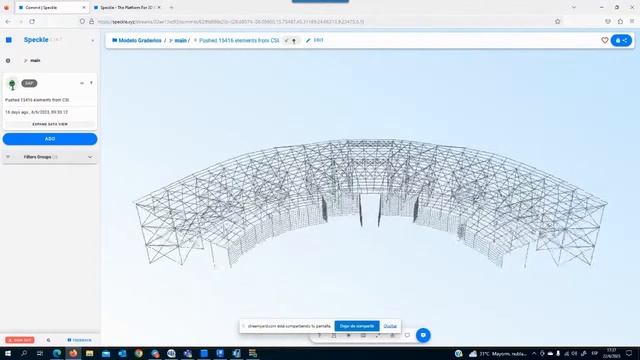This screenshot has width=640, height=360.
Task: Open the Modelo Graderios stream breadcrumb
Action: point(137,40)
